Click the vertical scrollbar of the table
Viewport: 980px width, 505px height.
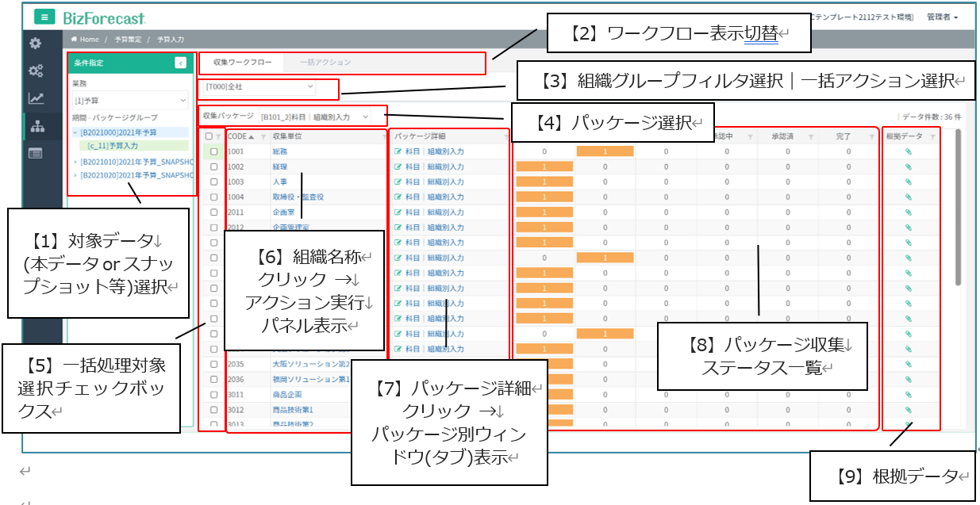958,206
